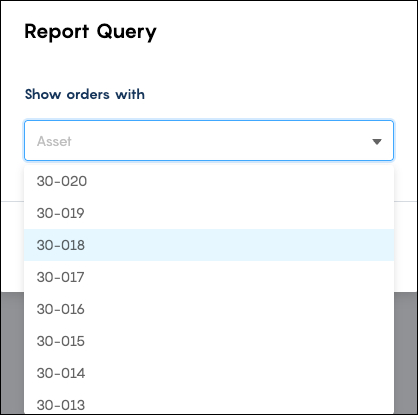The image size is (418, 415).
Task: Choose the 30-019 option
Action: pyautogui.click(x=209, y=213)
